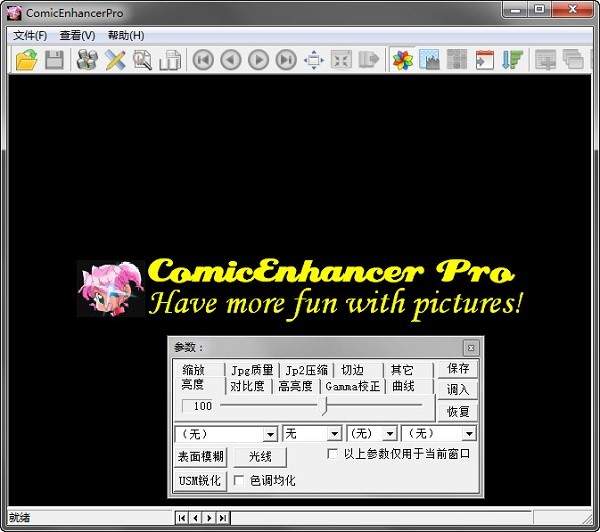Viewport: 600px width, 532px height.
Task: Close the 参数 panel
Action: point(471,348)
